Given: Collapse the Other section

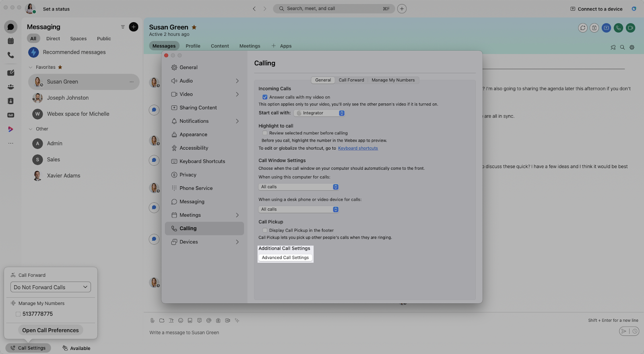Looking at the screenshot, I should (x=30, y=129).
